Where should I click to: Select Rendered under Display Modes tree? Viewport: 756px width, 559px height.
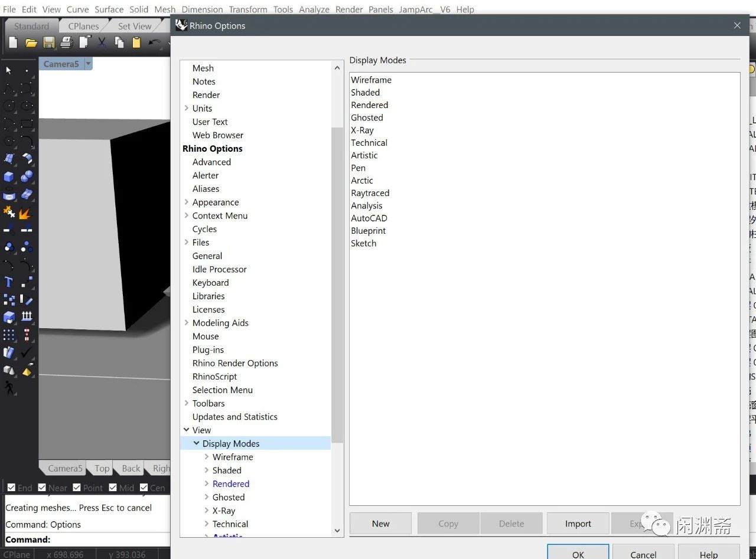[231, 483]
